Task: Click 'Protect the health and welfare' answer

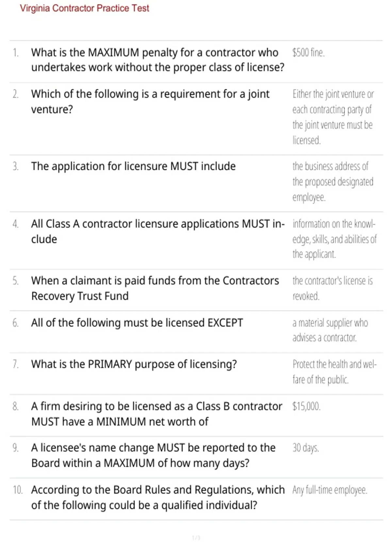Action: (335, 372)
